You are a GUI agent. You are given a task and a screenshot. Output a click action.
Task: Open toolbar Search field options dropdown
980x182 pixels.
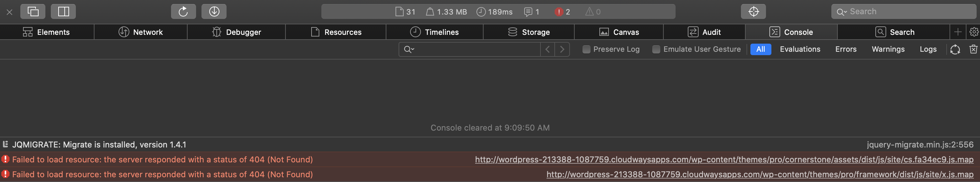click(841, 12)
